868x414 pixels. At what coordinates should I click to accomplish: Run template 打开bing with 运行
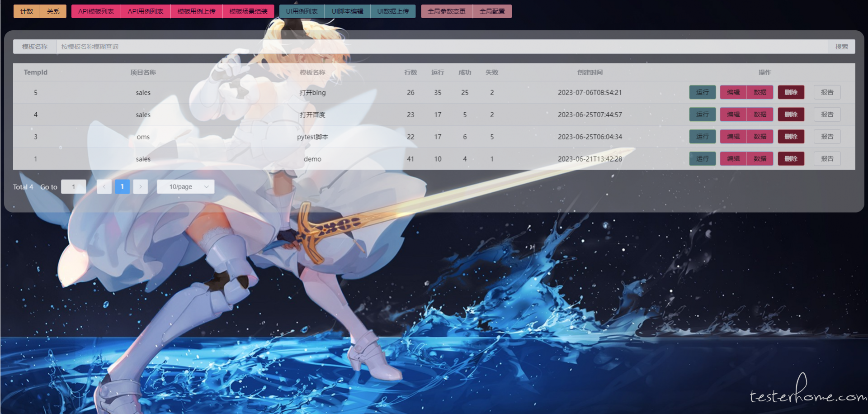coord(702,92)
